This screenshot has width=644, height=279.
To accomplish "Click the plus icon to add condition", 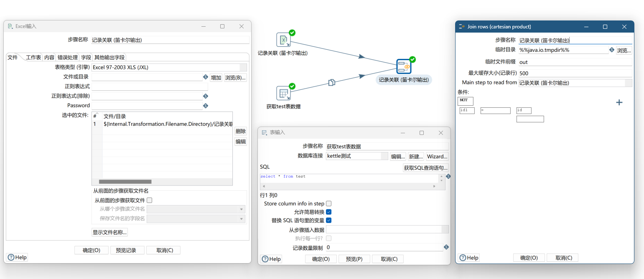I will [619, 102].
